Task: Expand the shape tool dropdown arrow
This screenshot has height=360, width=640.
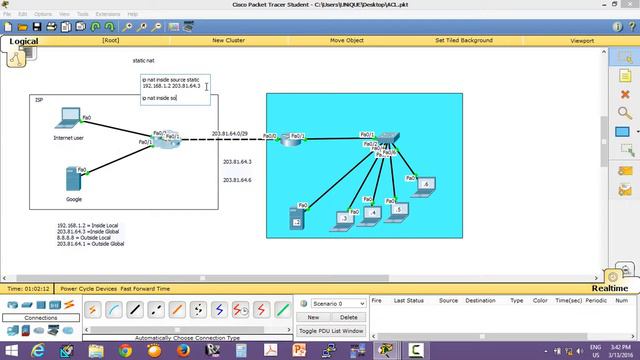Action: point(637,132)
